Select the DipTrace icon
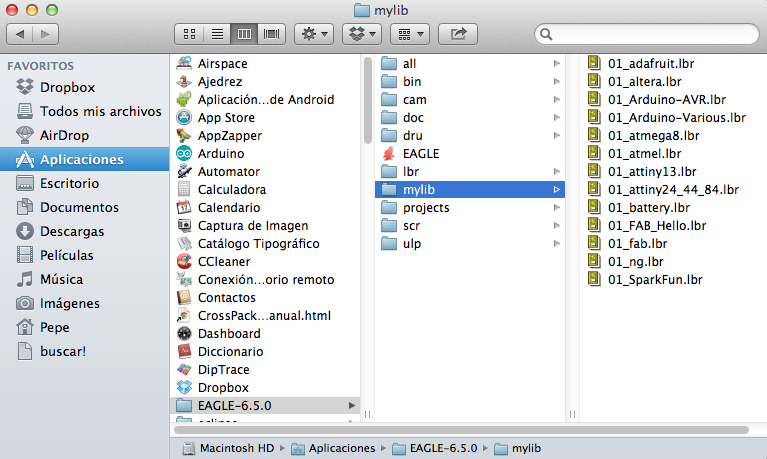The image size is (767, 459). (184, 369)
